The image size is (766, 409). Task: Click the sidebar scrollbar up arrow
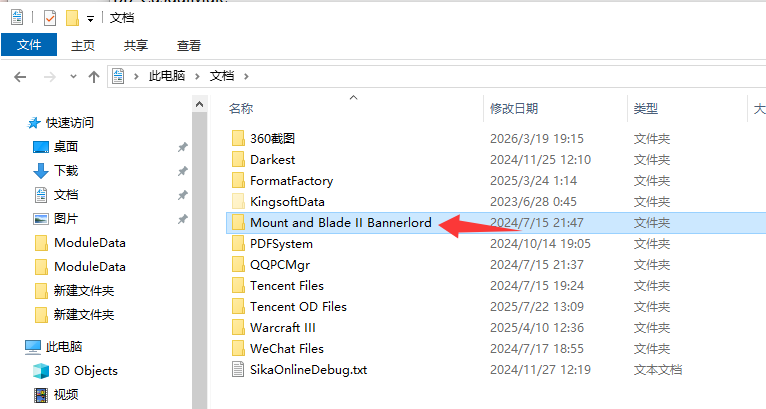199,104
